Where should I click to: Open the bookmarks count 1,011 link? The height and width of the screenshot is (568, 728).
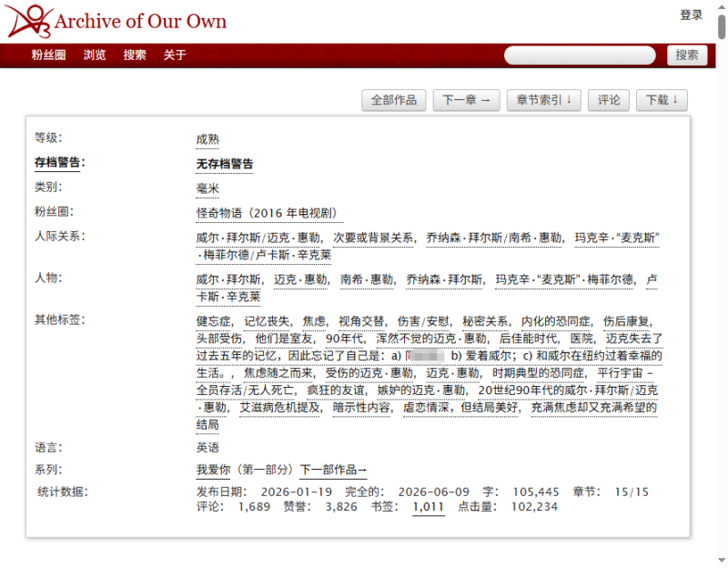click(429, 507)
